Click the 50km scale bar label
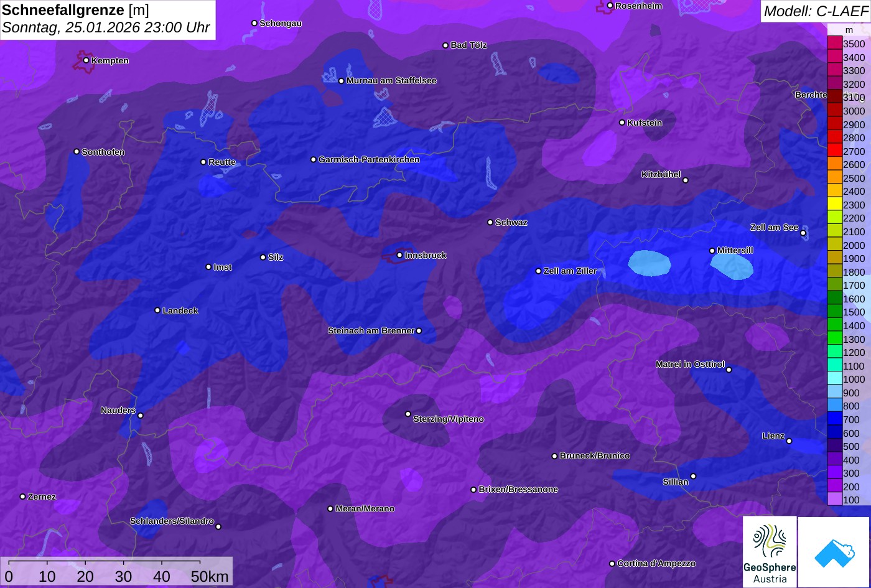 [210, 576]
